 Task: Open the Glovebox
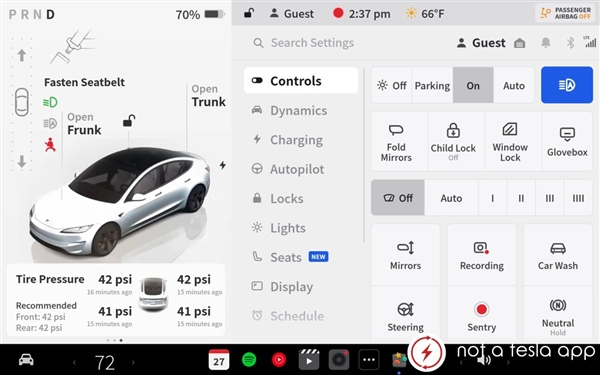pyautogui.click(x=567, y=142)
